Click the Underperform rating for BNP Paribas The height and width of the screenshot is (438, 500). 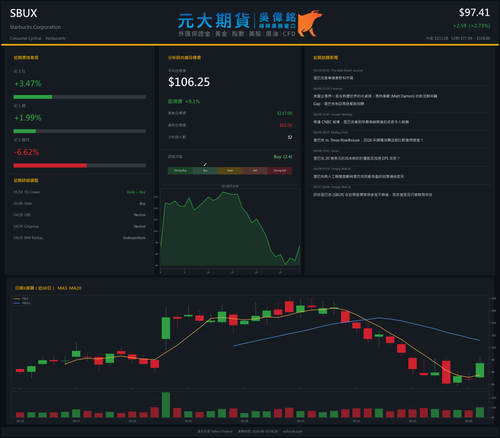[x=134, y=238]
